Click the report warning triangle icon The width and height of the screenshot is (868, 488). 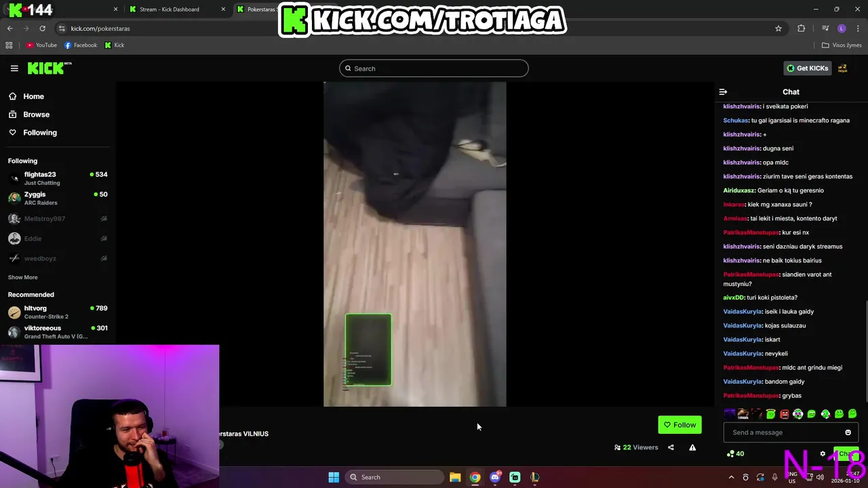click(x=692, y=447)
